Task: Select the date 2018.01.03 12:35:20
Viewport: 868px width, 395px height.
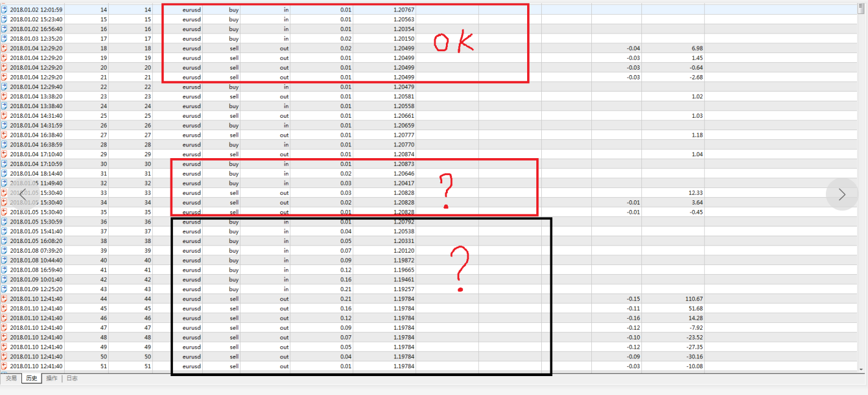Action: 36,38
